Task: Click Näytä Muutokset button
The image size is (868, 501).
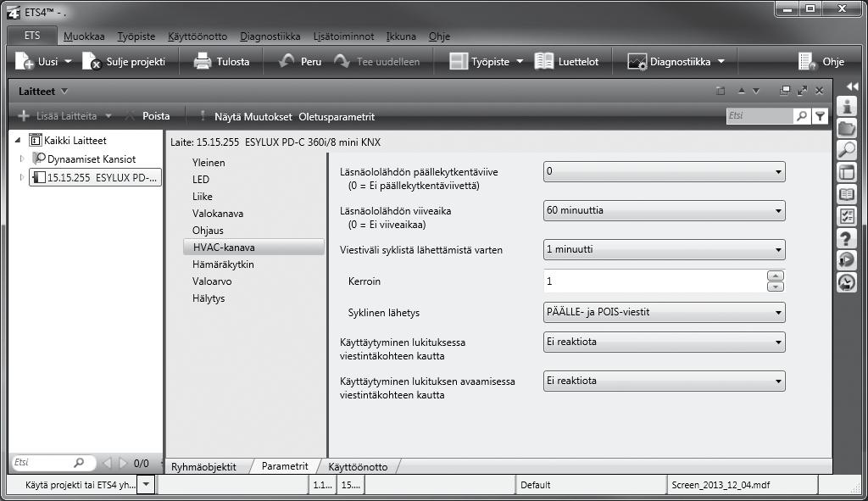Action: (253, 117)
